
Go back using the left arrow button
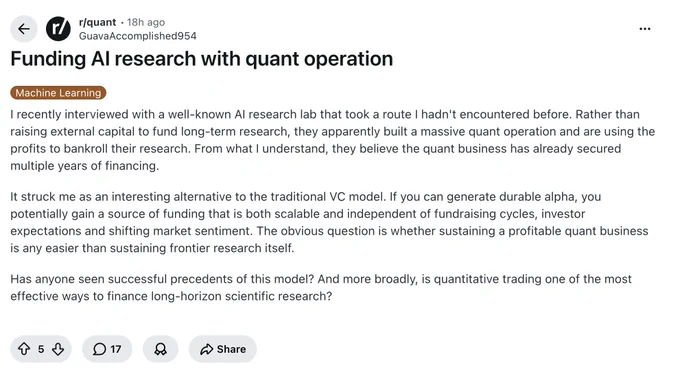pyautogui.click(x=24, y=29)
